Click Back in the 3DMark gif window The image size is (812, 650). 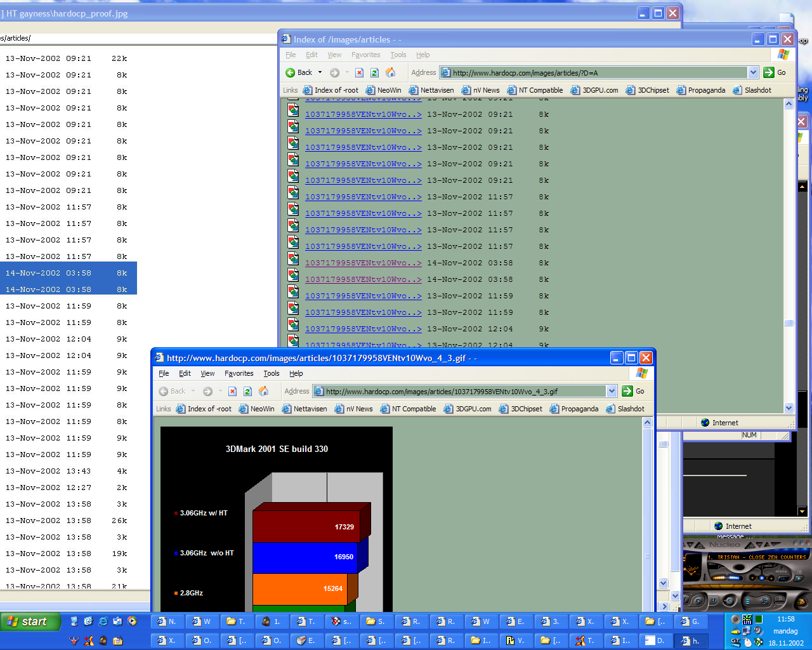(172, 391)
